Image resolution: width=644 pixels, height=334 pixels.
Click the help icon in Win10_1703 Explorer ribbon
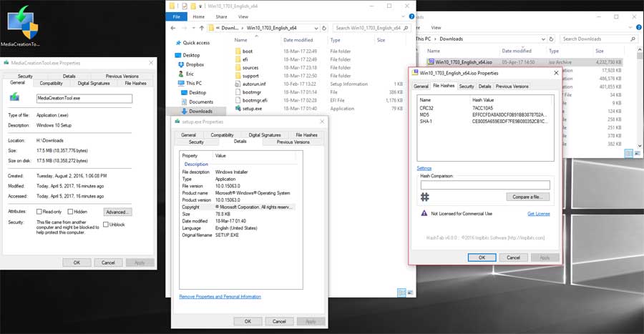pyautogui.click(x=411, y=16)
